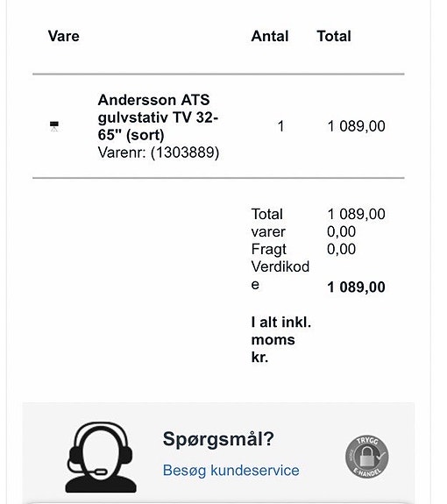Click the Varenr: (1303889) item number
The image size is (447, 504).
pos(159,153)
